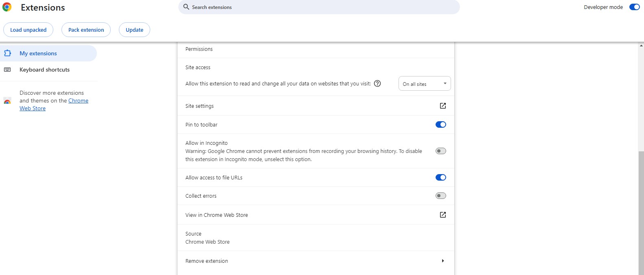Click the Search extensions field

point(319,7)
